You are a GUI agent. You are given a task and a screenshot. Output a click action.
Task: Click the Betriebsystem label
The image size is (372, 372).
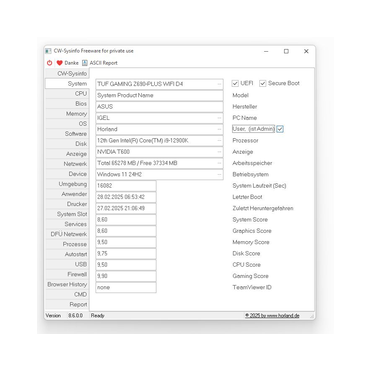pos(250,174)
